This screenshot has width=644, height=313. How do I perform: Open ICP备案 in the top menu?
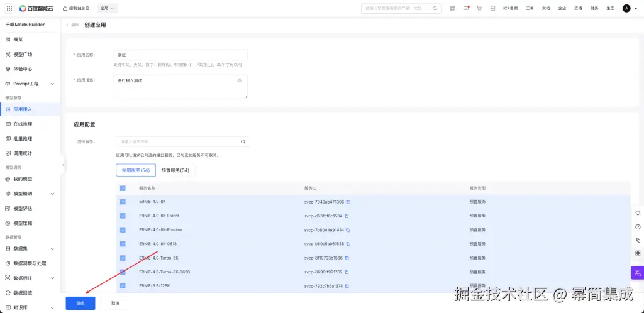pyautogui.click(x=511, y=8)
